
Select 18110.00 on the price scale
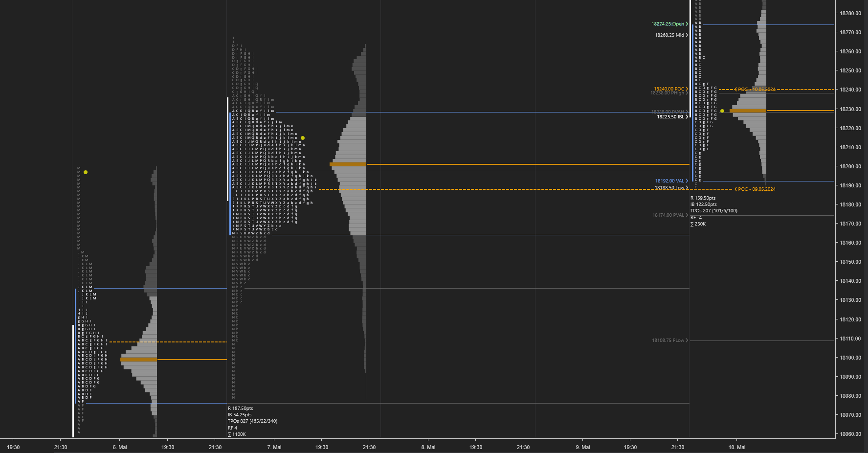coord(850,339)
